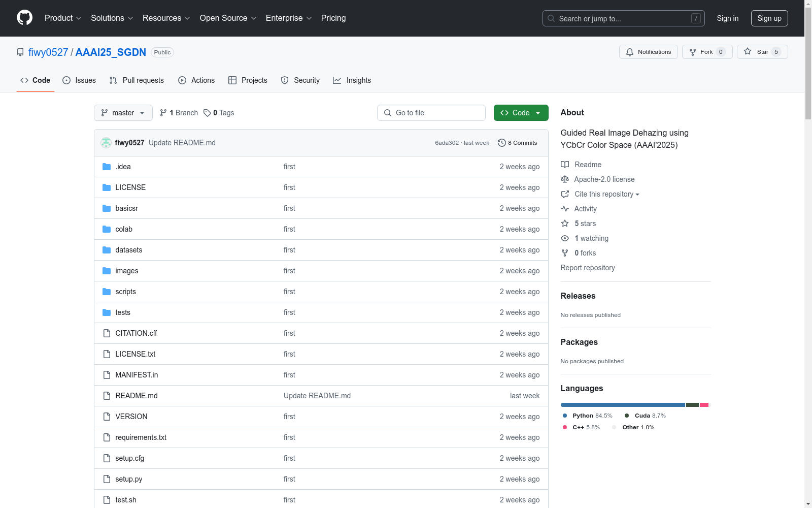This screenshot has width=812, height=508.
Task: Click the magnifier icon in Go to file
Action: (x=388, y=113)
